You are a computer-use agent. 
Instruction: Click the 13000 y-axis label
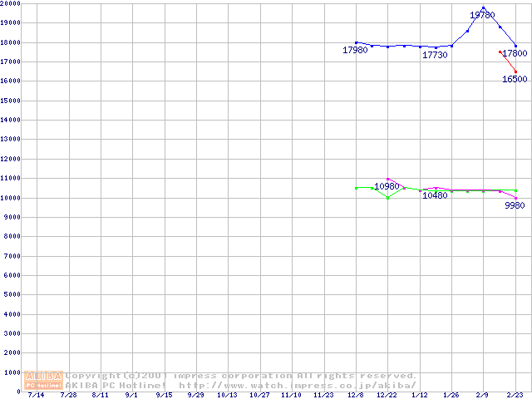coord(11,139)
